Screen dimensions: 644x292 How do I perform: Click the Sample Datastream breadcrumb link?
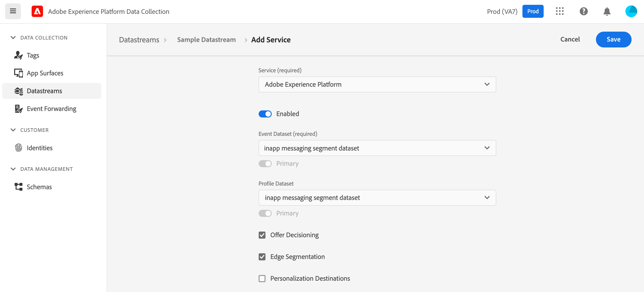(206, 40)
